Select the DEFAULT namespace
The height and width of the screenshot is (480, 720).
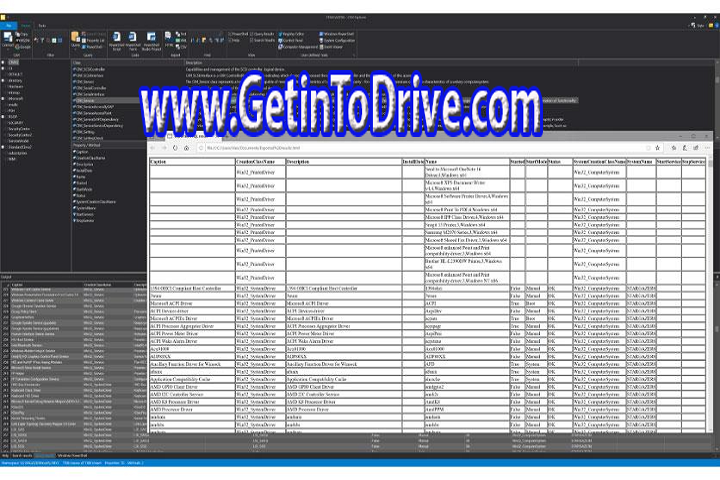tap(15, 74)
